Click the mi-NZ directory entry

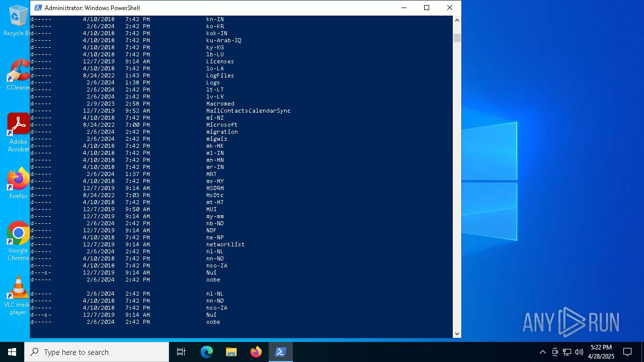215,118
